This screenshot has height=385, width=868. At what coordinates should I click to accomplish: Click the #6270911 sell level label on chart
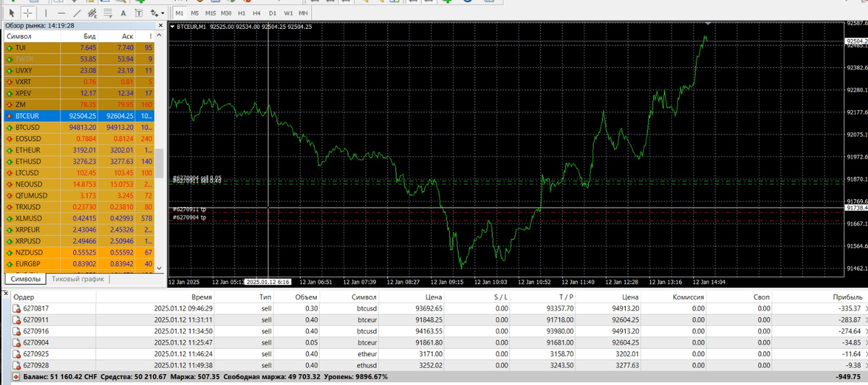[197, 181]
